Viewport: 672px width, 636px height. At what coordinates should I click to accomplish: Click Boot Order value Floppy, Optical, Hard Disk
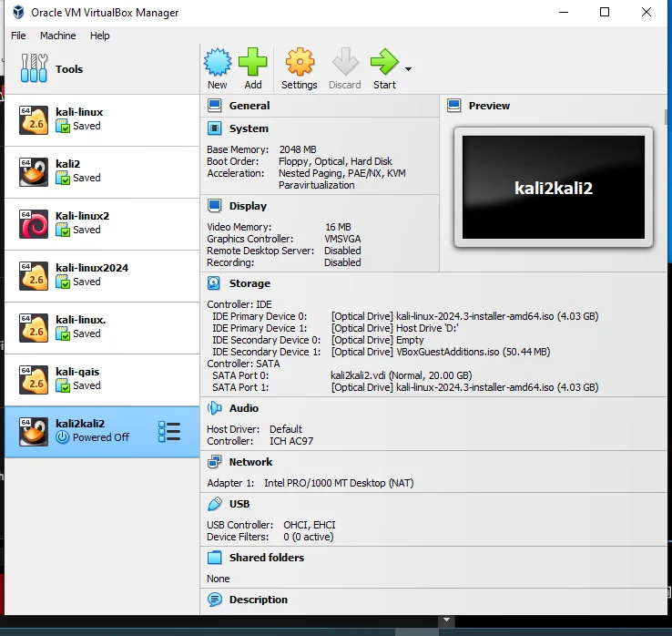click(x=335, y=161)
